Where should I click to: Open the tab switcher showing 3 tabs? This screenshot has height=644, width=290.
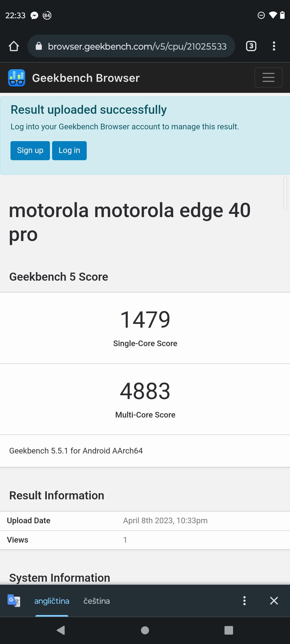tap(251, 46)
